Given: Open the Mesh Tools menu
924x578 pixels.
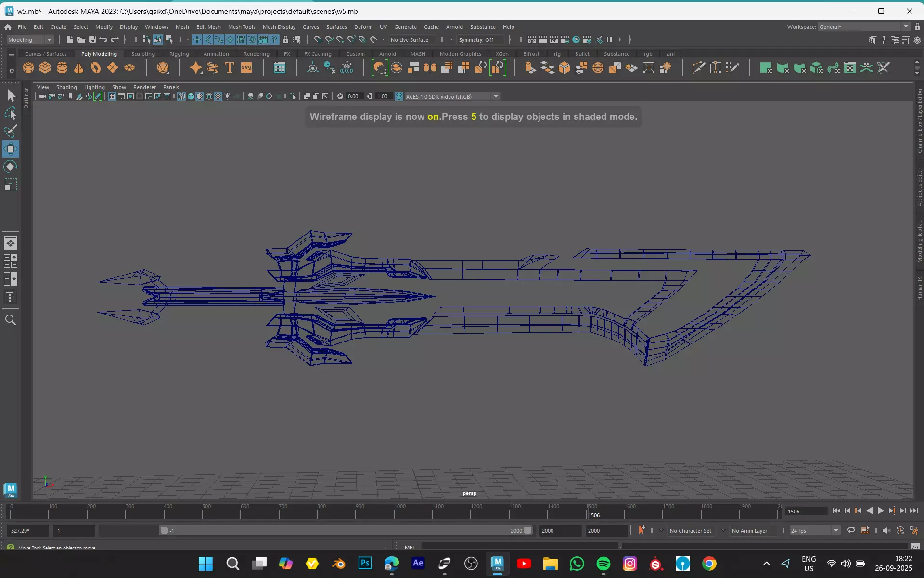Looking at the screenshot, I should (242, 27).
